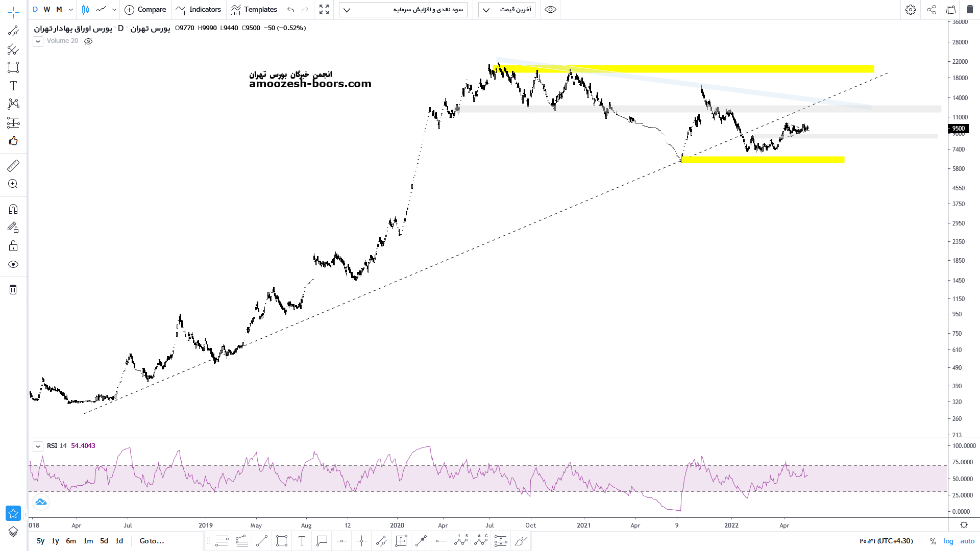980x551 pixels.
Task: Click the fullscreen mode icon
Action: pyautogui.click(x=324, y=10)
